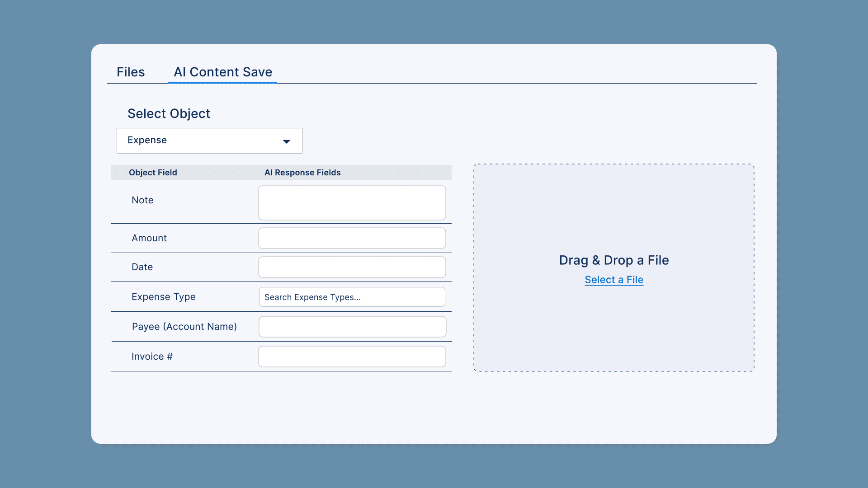Screen dimensions: 868x488
Task: Click the Select Object heading
Action: point(169,113)
